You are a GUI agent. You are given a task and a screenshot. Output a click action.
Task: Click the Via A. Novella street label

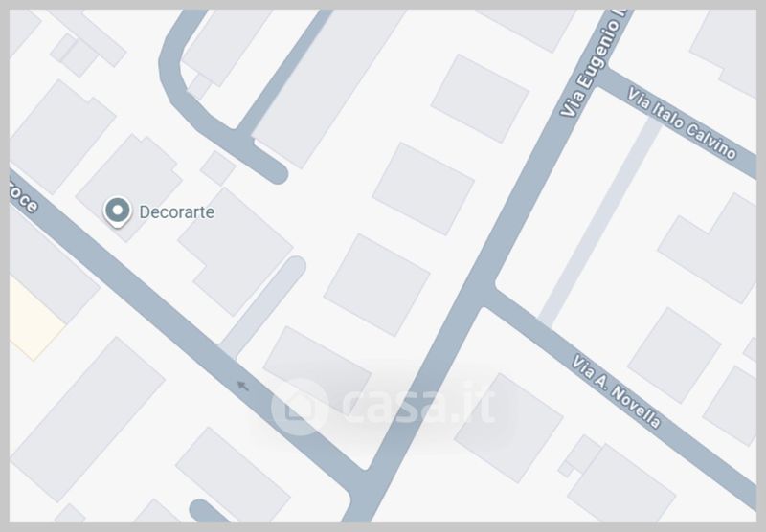pos(617,391)
